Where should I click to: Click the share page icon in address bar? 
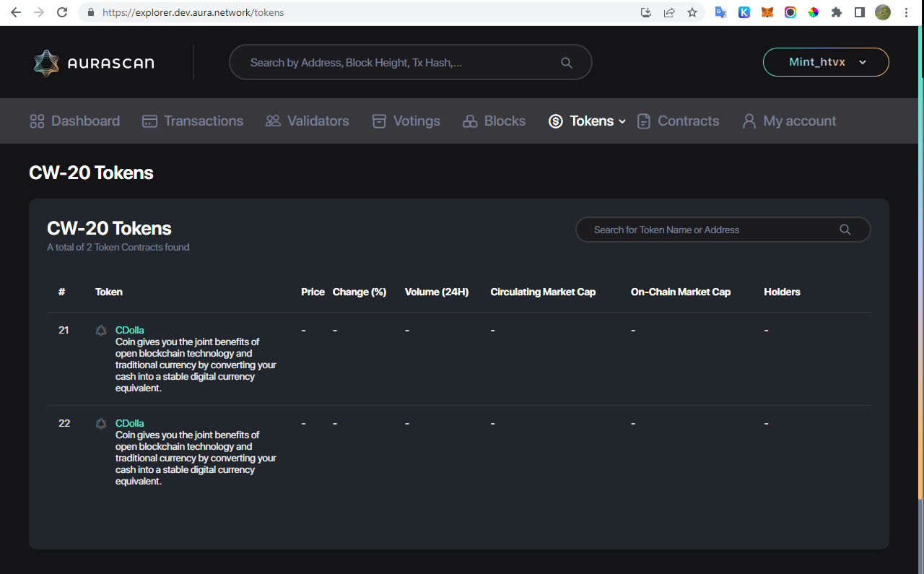[669, 12]
